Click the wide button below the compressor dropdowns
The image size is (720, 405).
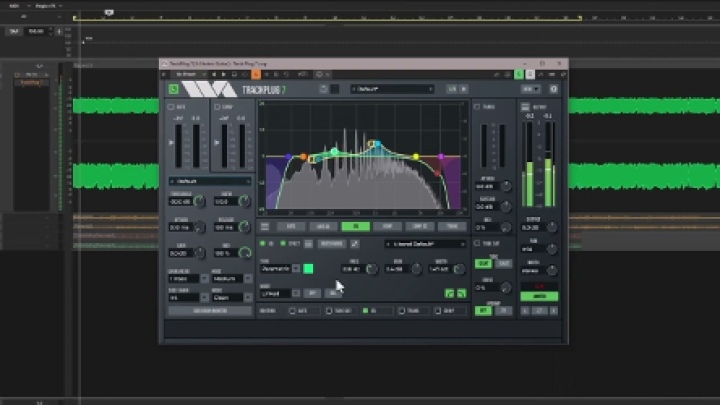tap(210, 311)
